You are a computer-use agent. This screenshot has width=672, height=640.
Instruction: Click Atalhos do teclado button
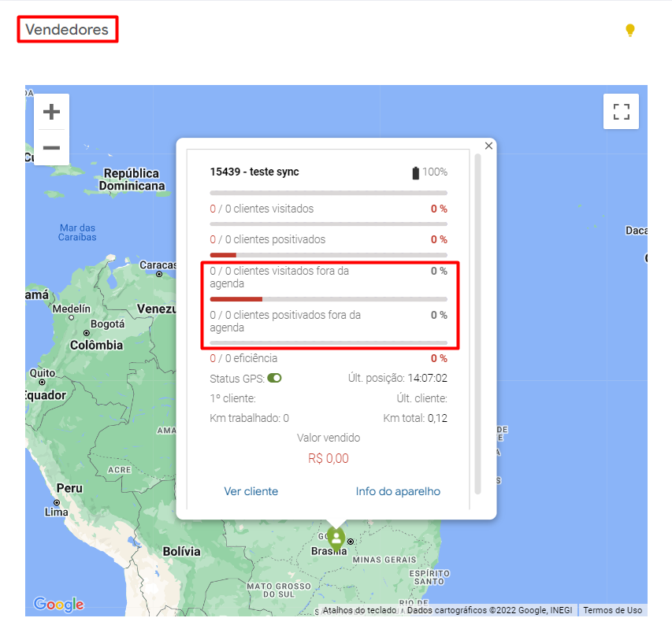(x=358, y=610)
